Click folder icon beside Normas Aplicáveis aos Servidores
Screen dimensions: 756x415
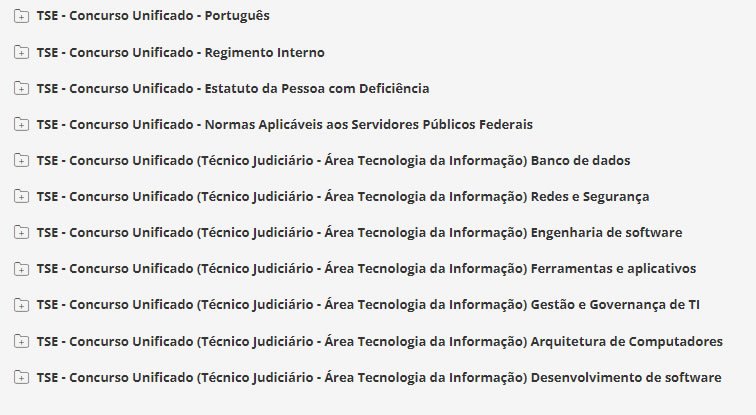pyautogui.click(x=22, y=124)
